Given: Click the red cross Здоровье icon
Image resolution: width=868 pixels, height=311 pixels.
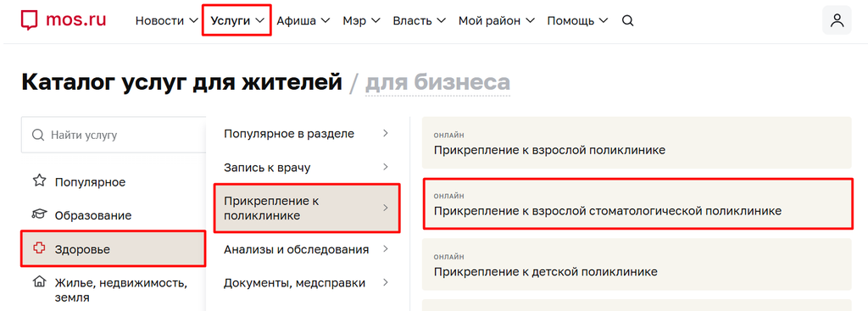Looking at the screenshot, I should [39, 249].
